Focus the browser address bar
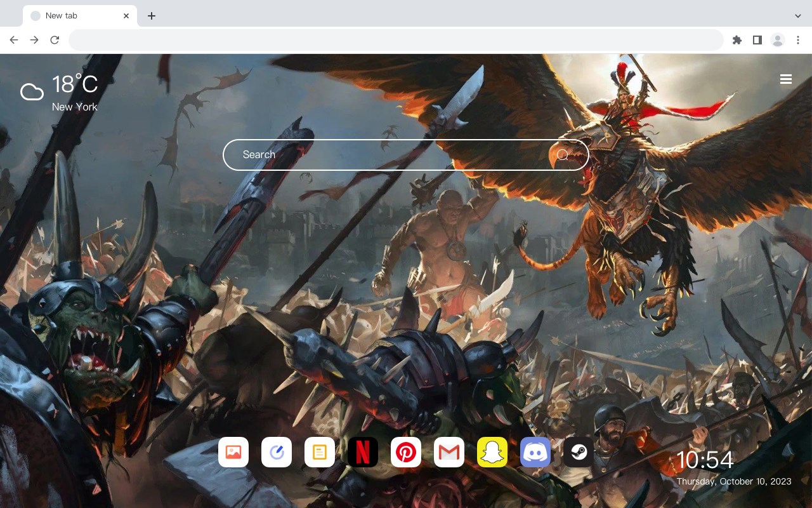The width and height of the screenshot is (812, 508). coord(396,40)
